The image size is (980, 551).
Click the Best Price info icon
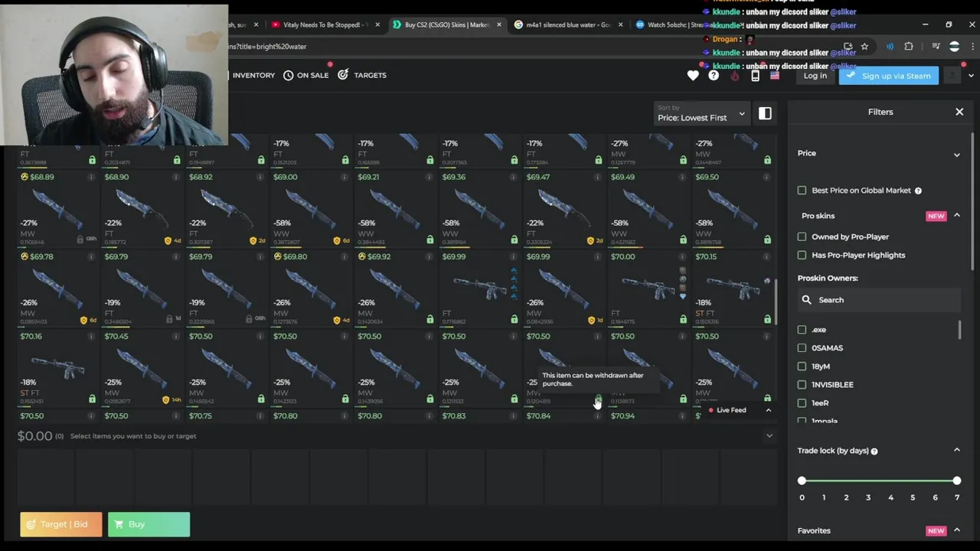point(918,191)
